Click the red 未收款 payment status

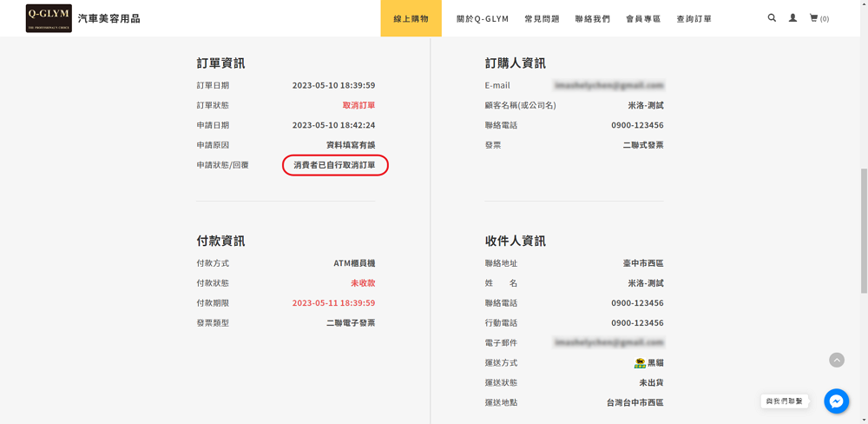point(363,283)
